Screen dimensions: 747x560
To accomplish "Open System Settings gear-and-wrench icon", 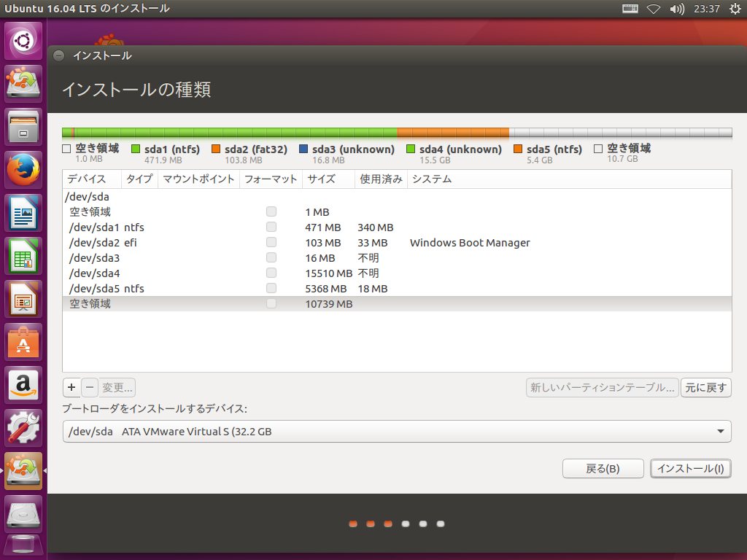I will [x=23, y=428].
